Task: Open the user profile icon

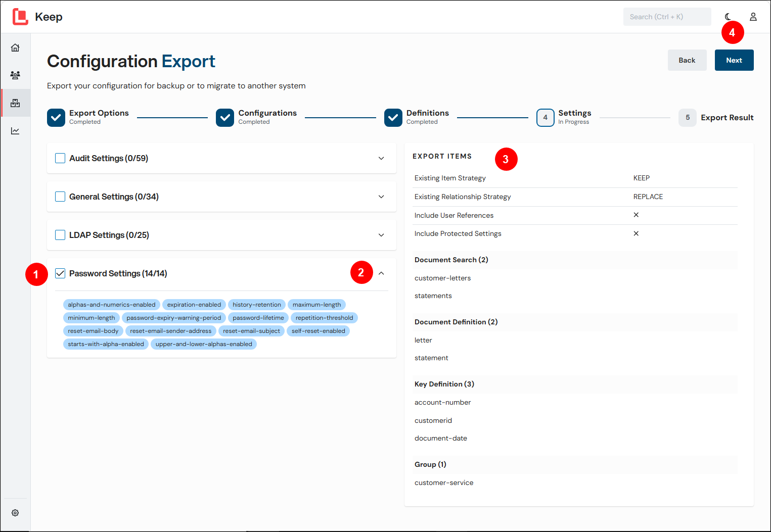Action: [753, 17]
